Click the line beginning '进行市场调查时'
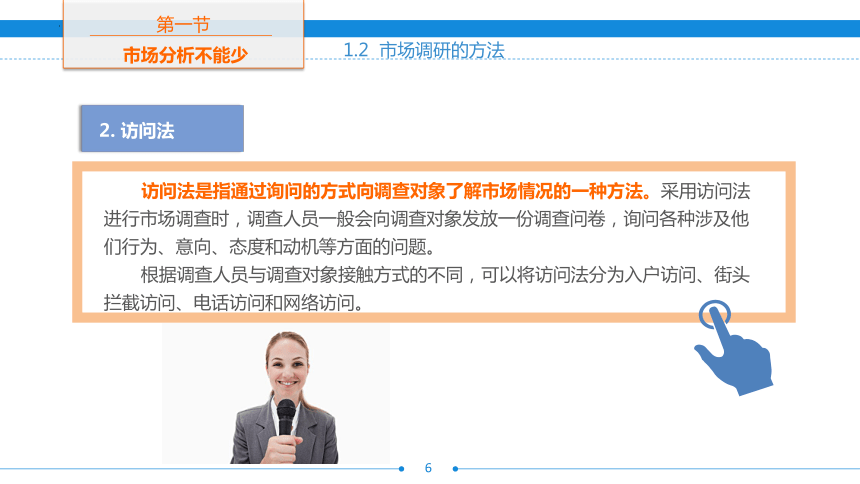 (x=426, y=219)
